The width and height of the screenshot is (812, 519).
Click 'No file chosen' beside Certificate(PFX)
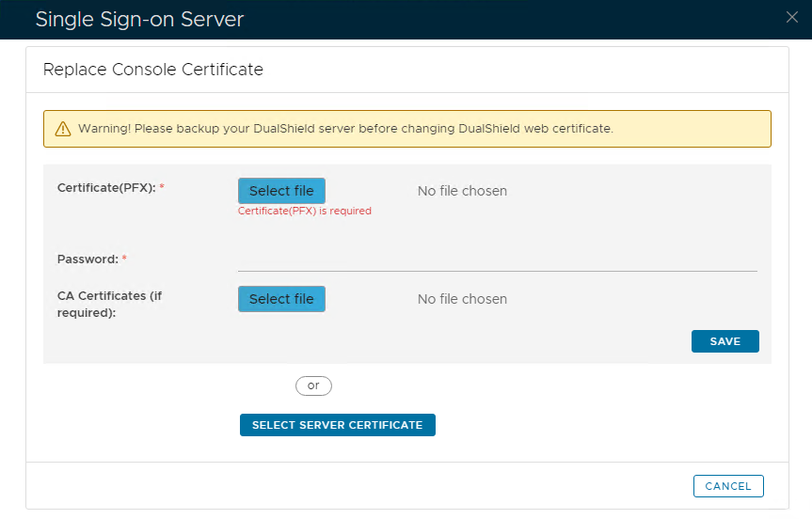click(x=462, y=191)
